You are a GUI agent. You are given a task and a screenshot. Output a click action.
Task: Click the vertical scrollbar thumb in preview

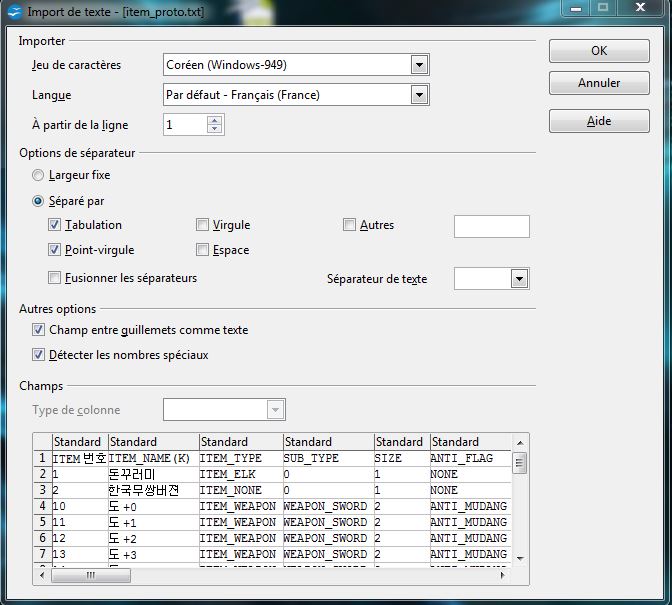[x=520, y=463]
